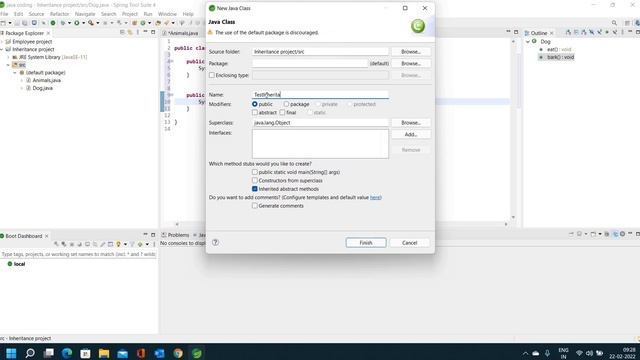Screen dimensions: 640x360
Task: Click the Save icon in the main toolbar
Action: tap(17, 23)
